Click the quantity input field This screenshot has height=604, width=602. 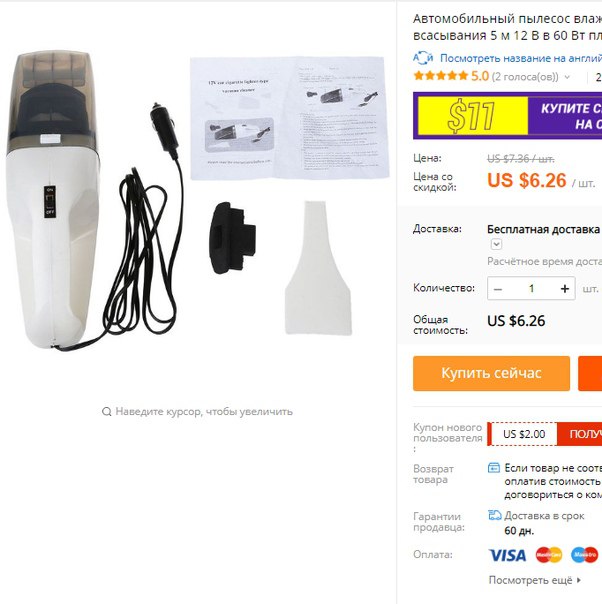[532, 289]
